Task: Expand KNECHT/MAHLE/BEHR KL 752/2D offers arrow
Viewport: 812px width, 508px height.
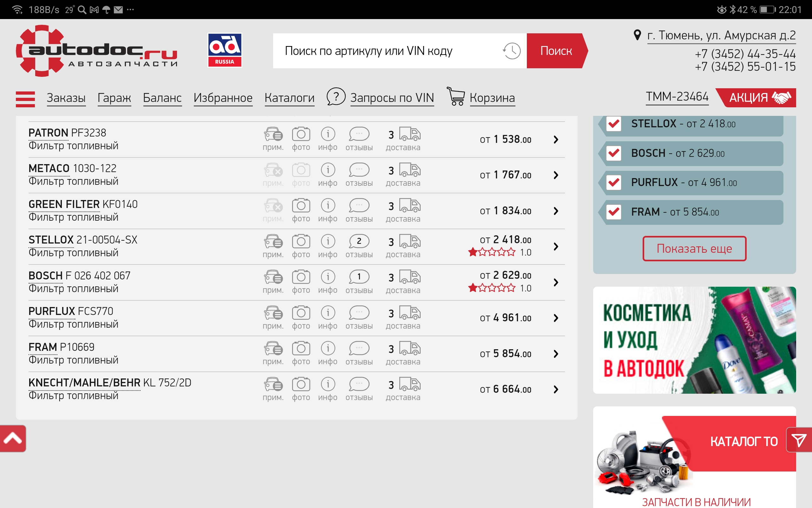Action: [556, 389]
